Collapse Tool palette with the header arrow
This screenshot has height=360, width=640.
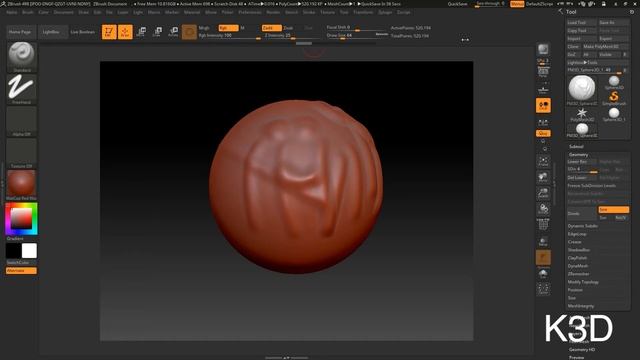coord(560,11)
